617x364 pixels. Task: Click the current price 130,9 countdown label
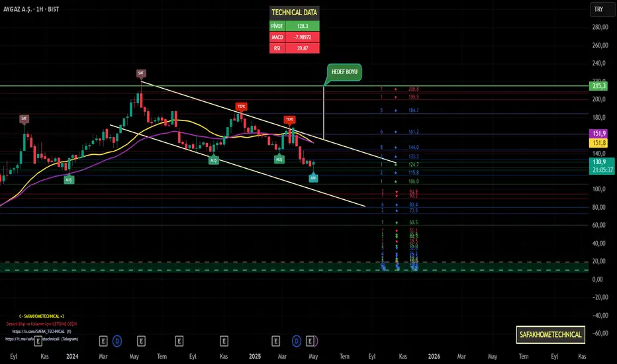pos(602,165)
